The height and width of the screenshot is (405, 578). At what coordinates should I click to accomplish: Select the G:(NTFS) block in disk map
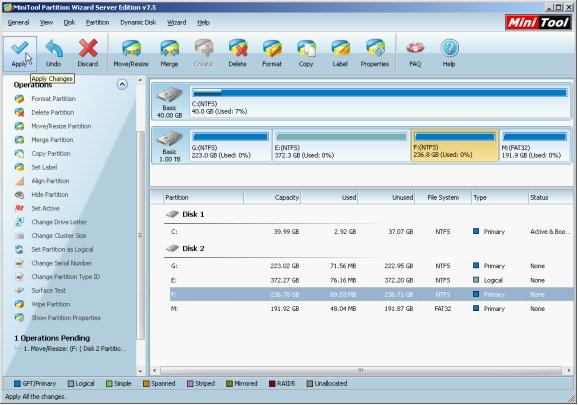coord(230,145)
